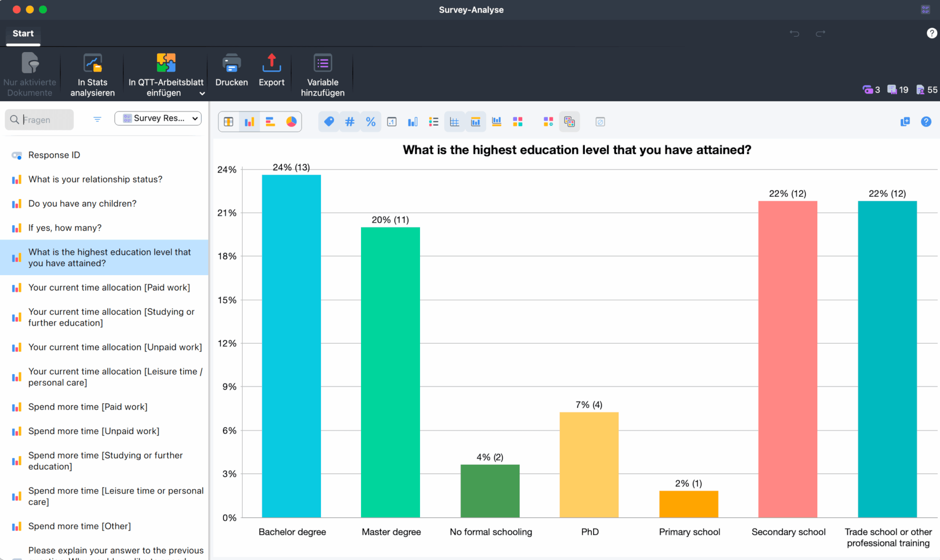Open the chart color palette icon

point(518,121)
